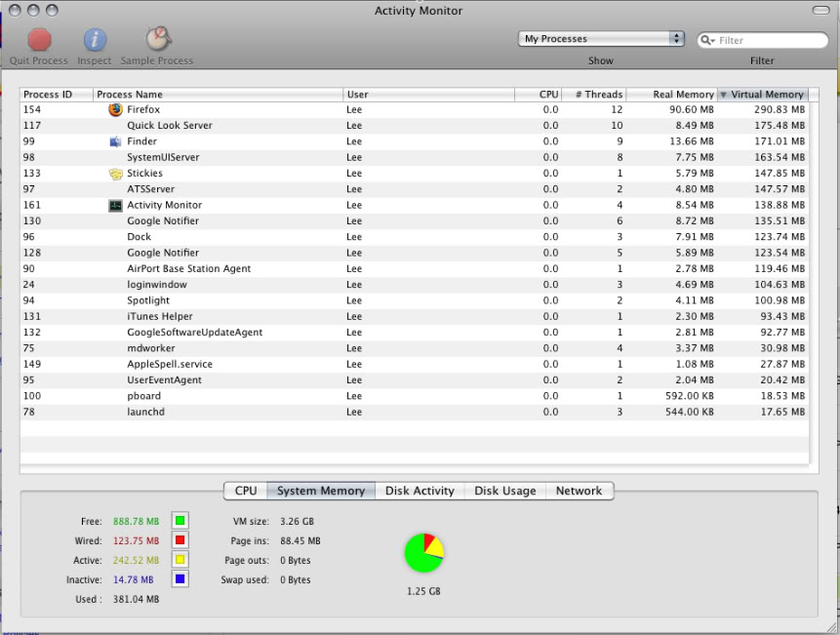Click the yellow Active memory color swatch
This screenshot has height=635, width=840.
tap(180, 560)
